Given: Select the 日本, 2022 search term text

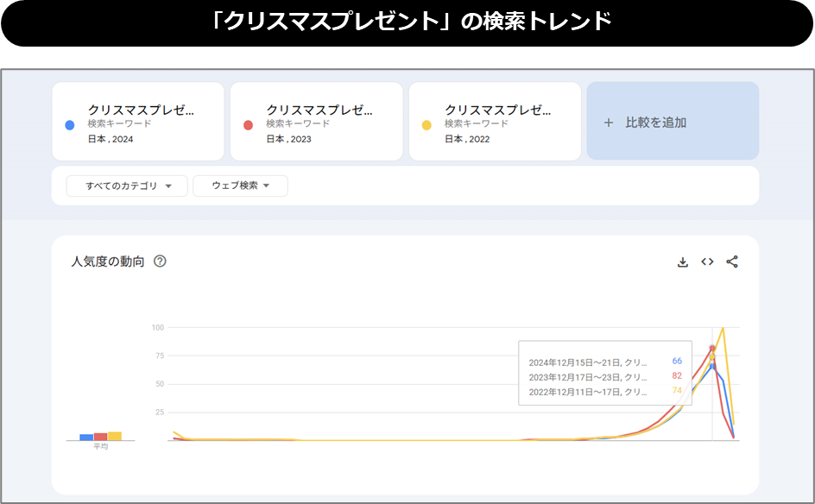Looking at the screenshot, I should pyautogui.click(x=497, y=110).
